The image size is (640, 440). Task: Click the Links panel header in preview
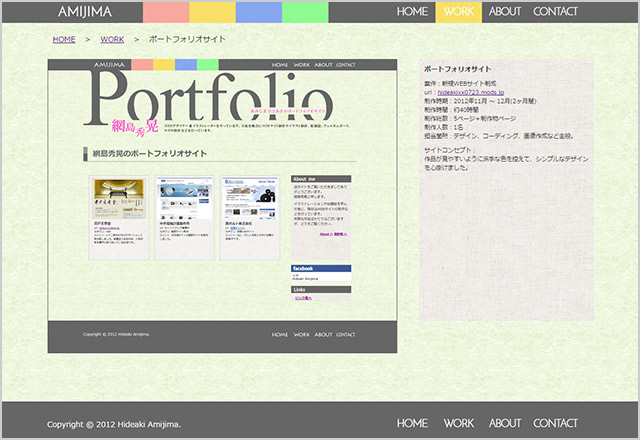click(x=321, y=289)
